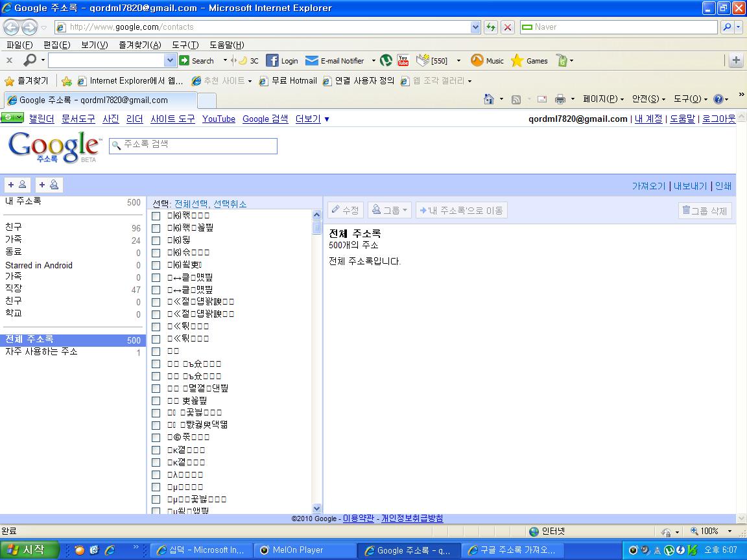Click the contact list scrollbar thumb
747x560 pixels.
point(317,227)
